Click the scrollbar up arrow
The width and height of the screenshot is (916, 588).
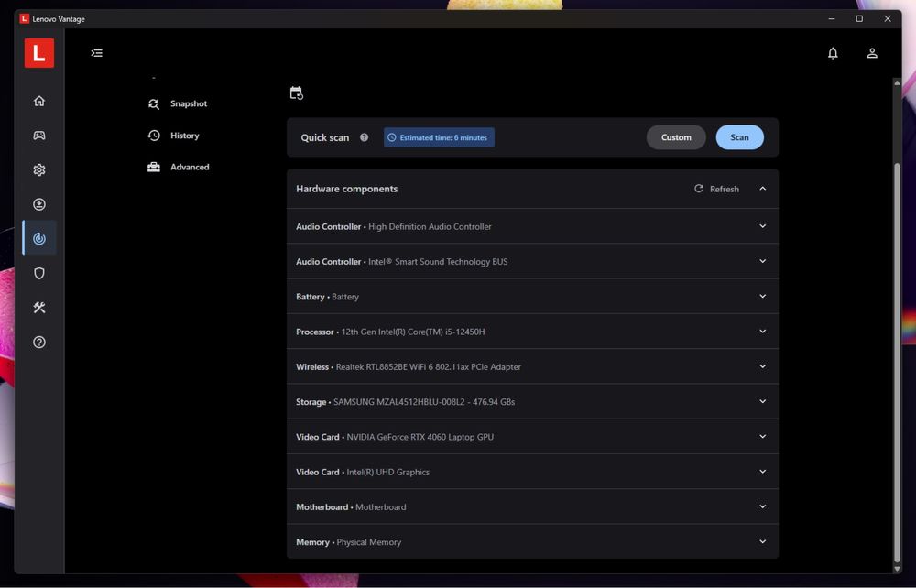(x=898, y=83)
